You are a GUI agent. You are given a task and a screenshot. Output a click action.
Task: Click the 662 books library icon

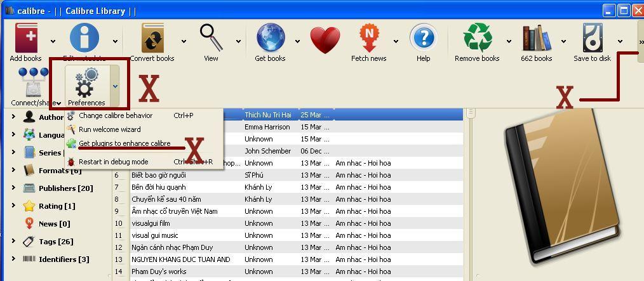coord(537,37)
